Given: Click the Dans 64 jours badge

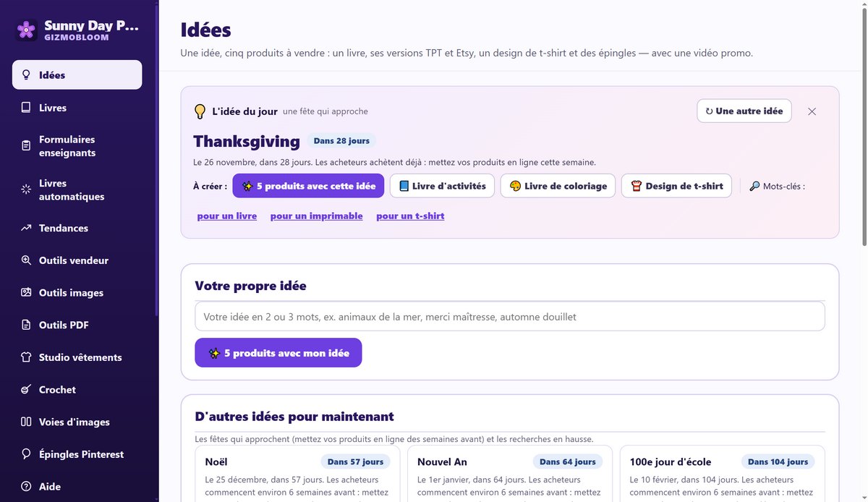Looking at the screenshot, I should pos(568,461).
